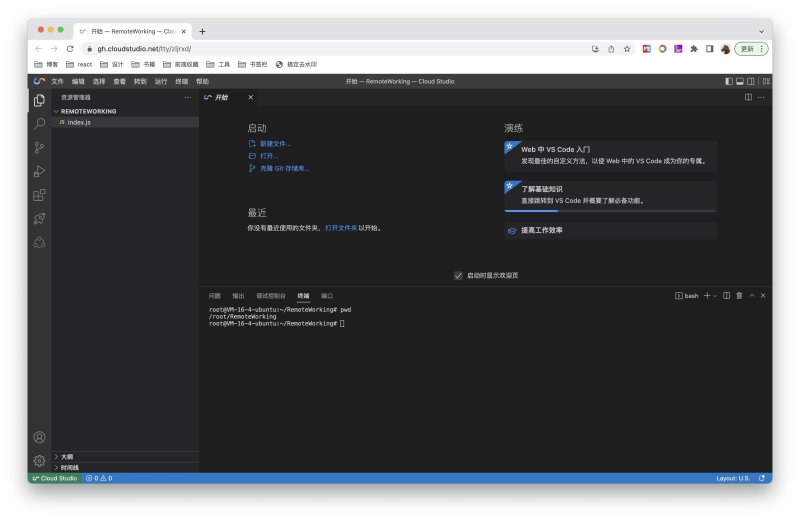Click the Chrome share icon
The width and height of the screenshot is (800, 520).
[611, 49]
